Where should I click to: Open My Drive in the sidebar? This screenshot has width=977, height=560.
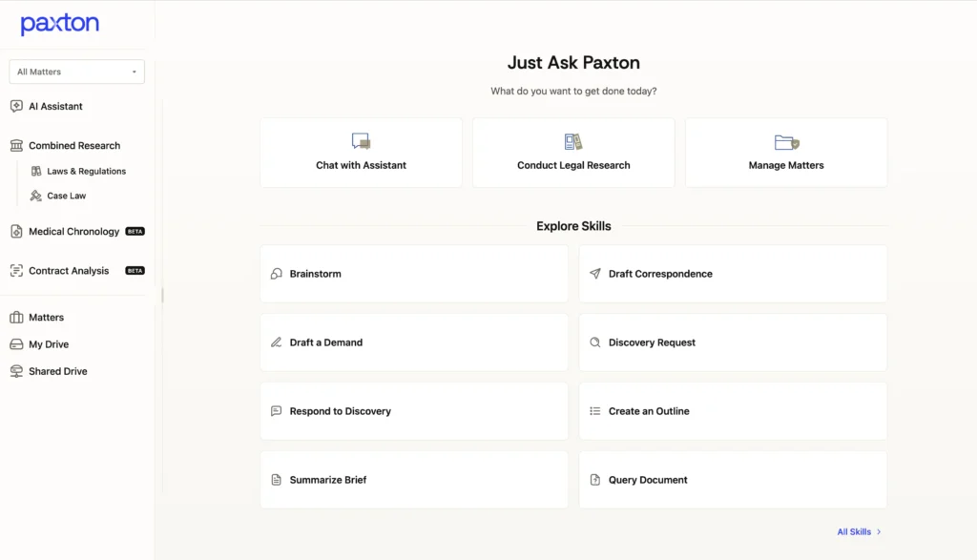pyautogui.click(x=49, y=344)
